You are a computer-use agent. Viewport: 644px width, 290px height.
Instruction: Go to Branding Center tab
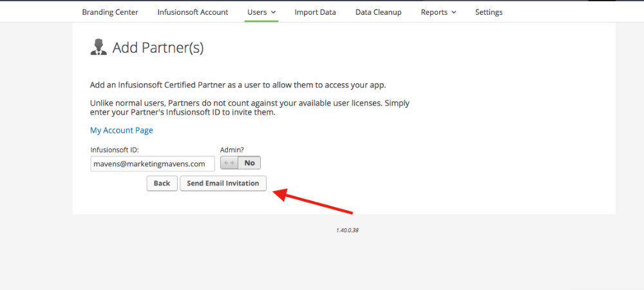(x=110, y=12)
